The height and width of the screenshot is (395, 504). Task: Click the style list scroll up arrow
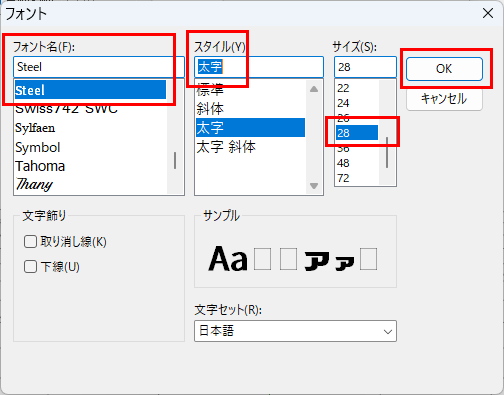314,89
